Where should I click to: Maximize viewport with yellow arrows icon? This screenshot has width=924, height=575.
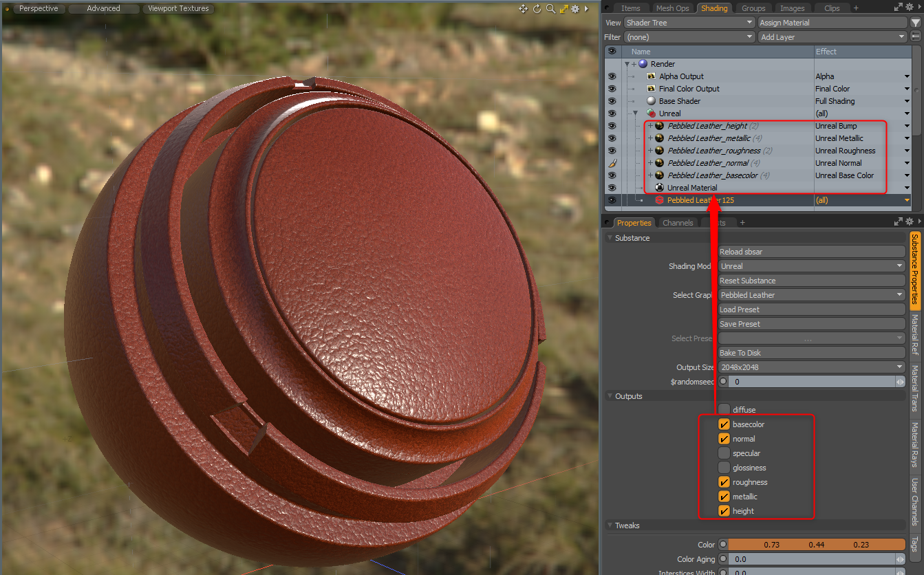pos(564,8)
